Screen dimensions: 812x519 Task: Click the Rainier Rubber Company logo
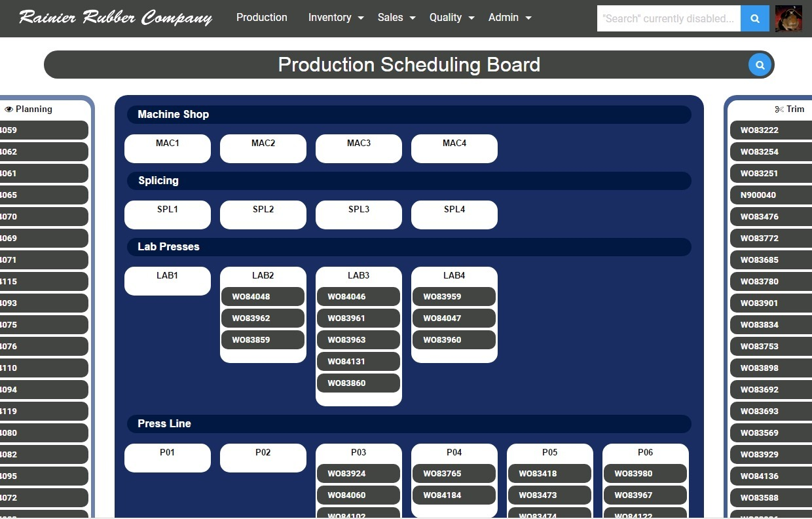click(x=116, y=18)
